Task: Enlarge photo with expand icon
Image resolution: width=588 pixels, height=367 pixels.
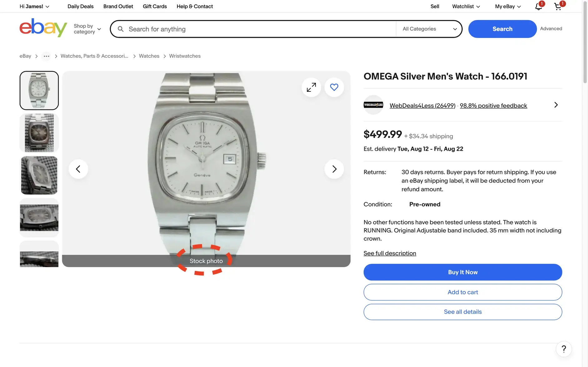Action: [311, 87]
